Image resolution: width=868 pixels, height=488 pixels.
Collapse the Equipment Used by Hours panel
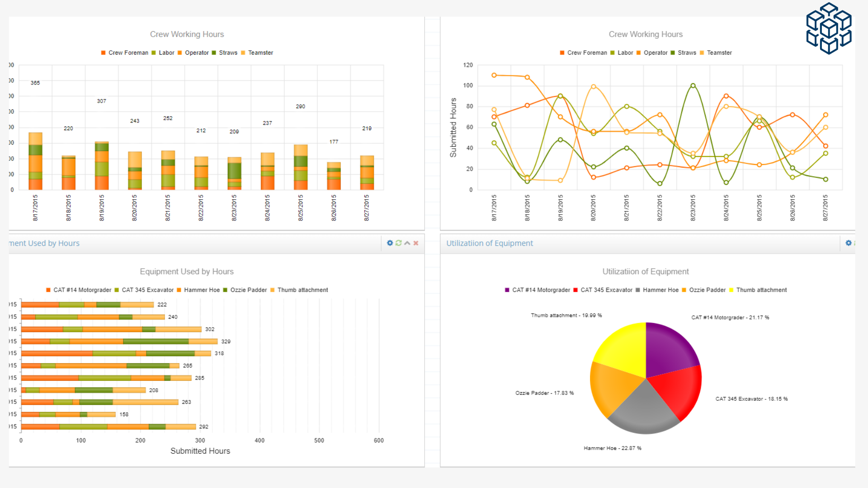click(x=407, y=243)
